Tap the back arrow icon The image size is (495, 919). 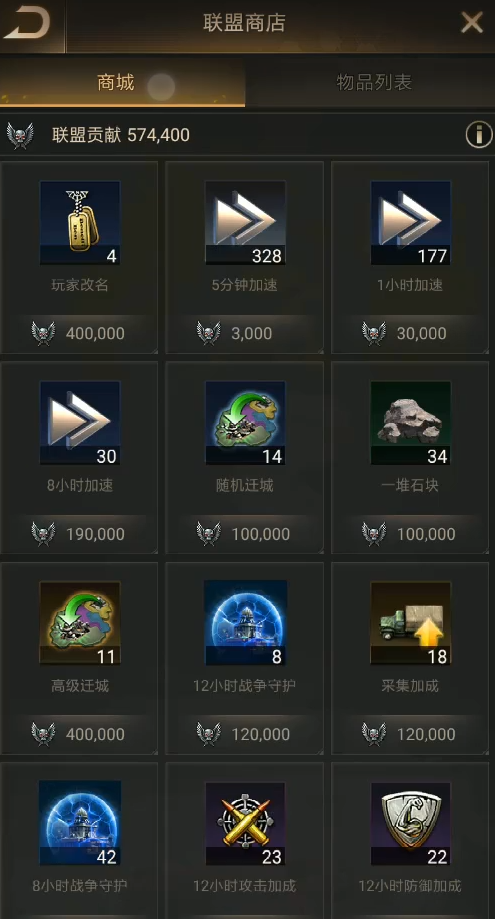[x=28, y=23]
